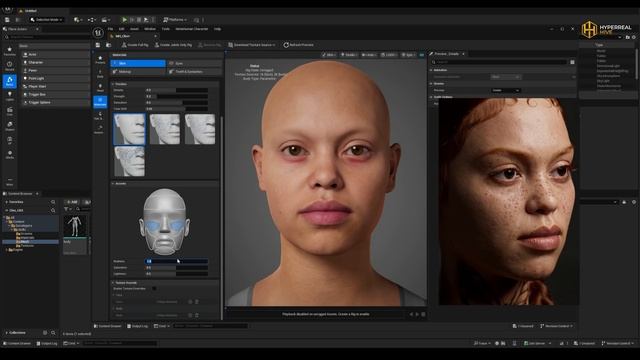
Task: Click browse-to-asset icon in MetaHuman toolbar
Action: 108,45
